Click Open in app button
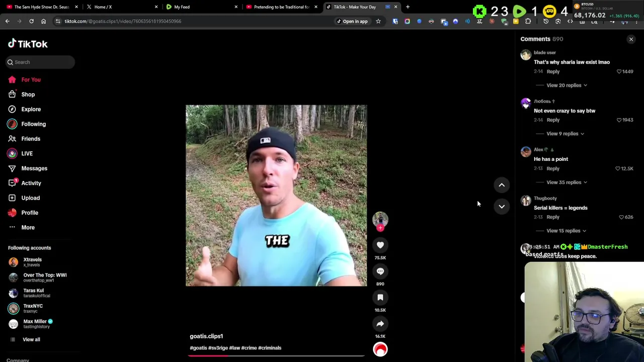 click(x=352, y=21)
